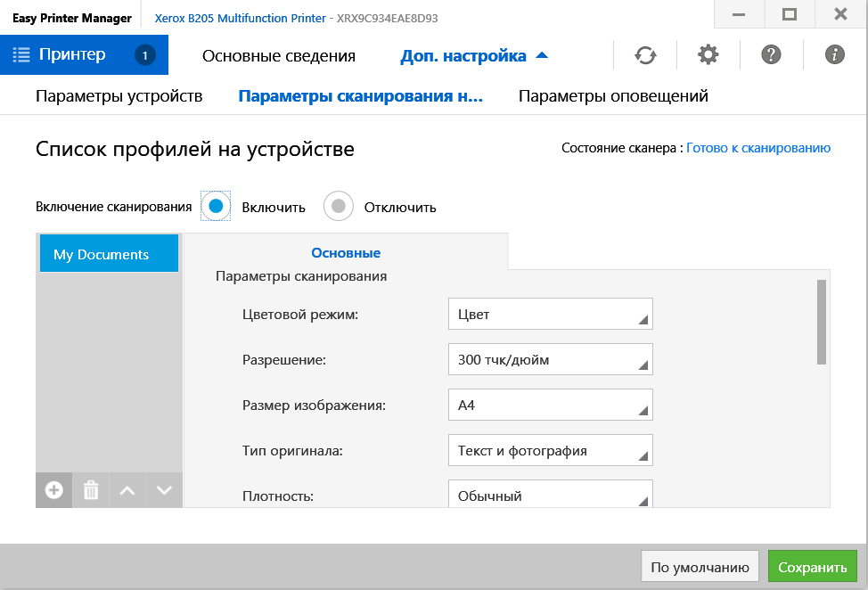868x590 pixels.
Task: Open the info (i) icon
Action: coord(835,55)
